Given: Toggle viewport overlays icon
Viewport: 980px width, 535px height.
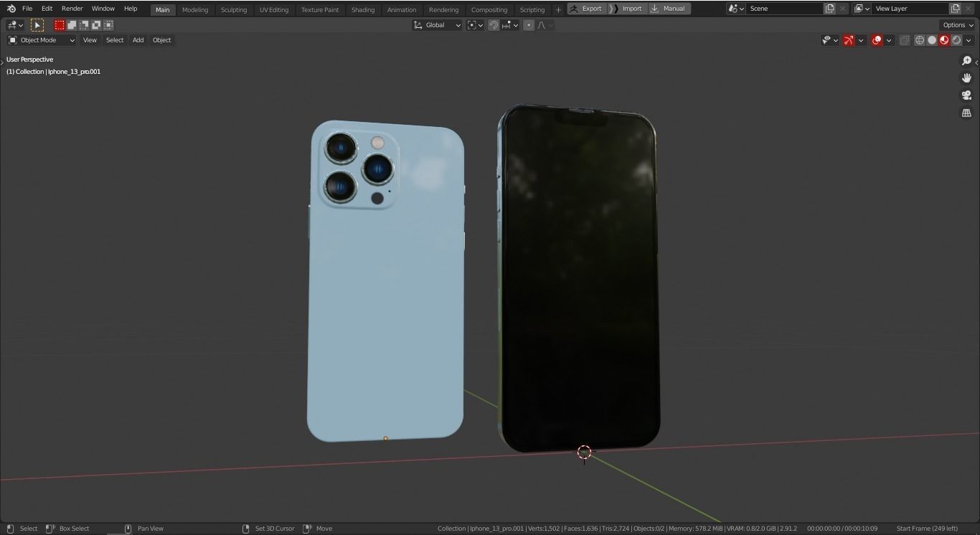Looking at the screenshot, I should (877, 40).
